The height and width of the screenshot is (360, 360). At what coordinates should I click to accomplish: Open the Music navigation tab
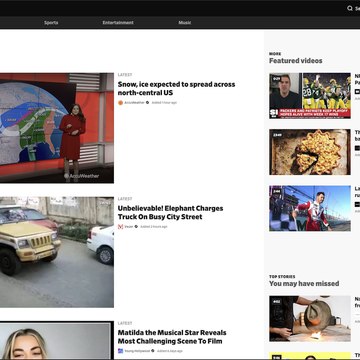click(x=185, y=23)
